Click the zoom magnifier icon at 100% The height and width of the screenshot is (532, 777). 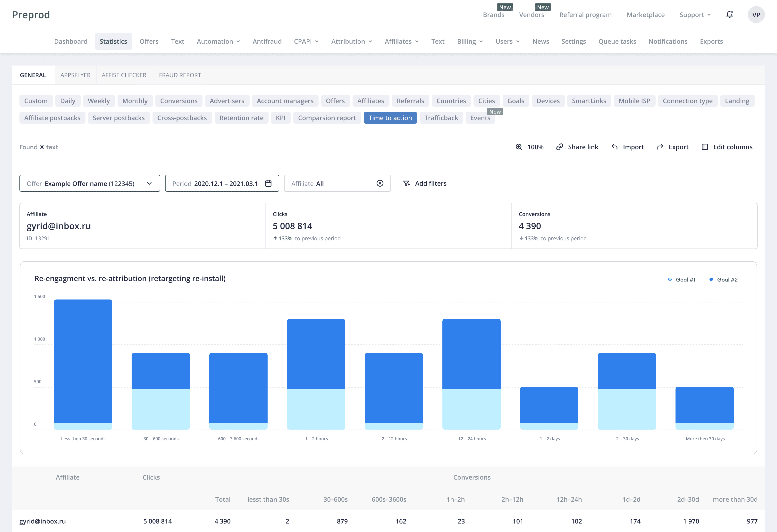[519, 147]
